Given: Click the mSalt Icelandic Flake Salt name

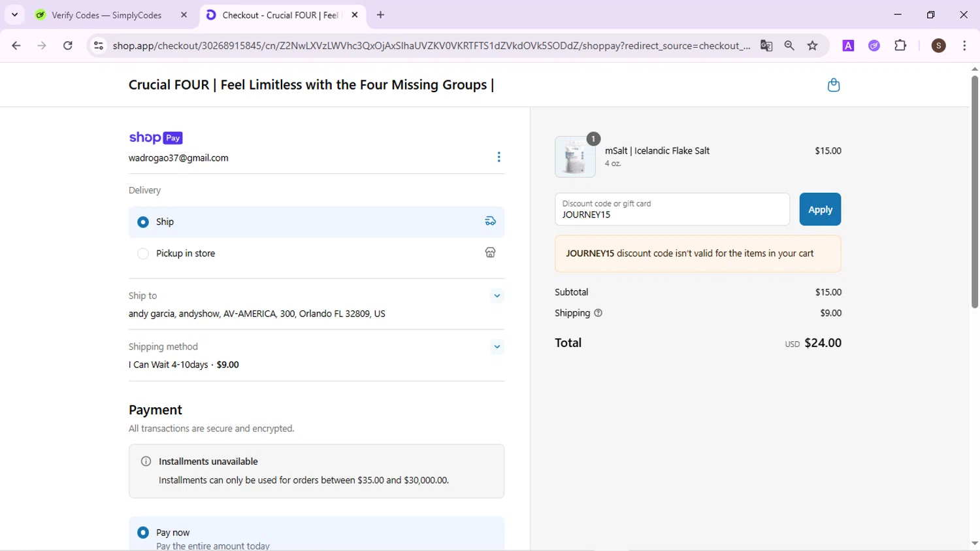Looking at the screenshot, I should [x=657, y=151].
